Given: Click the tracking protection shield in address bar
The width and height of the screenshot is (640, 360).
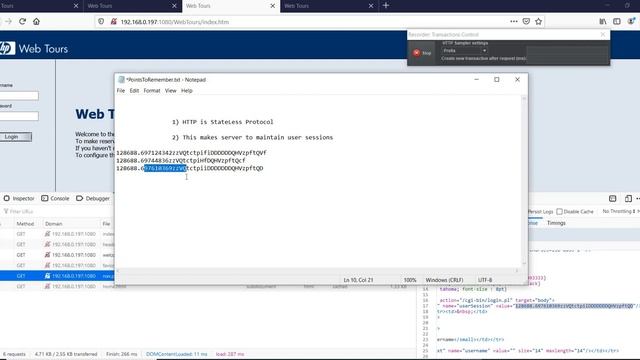Looking at the screenshot, I should [101, 22].
